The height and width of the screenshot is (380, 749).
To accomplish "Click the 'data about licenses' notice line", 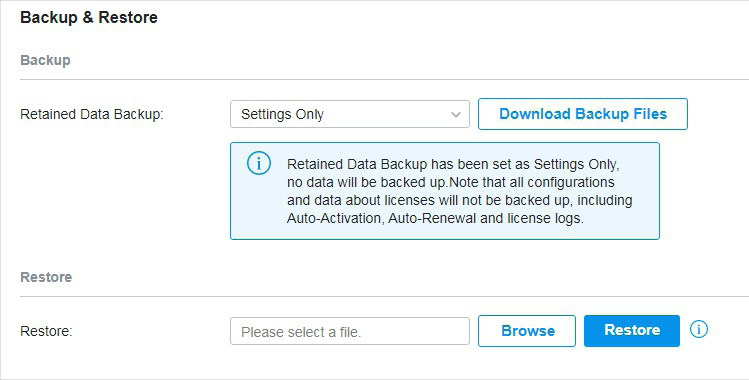I will pos(460,201).
